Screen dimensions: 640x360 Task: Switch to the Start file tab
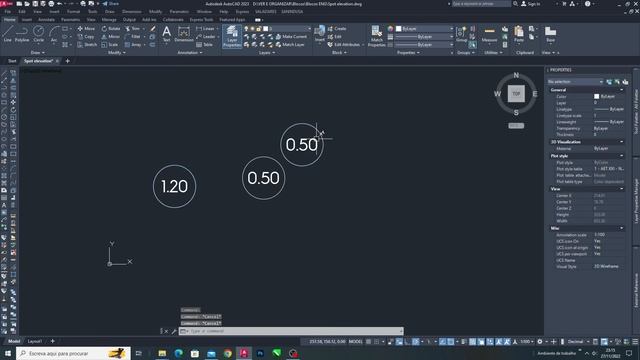(x=12, y=61)
